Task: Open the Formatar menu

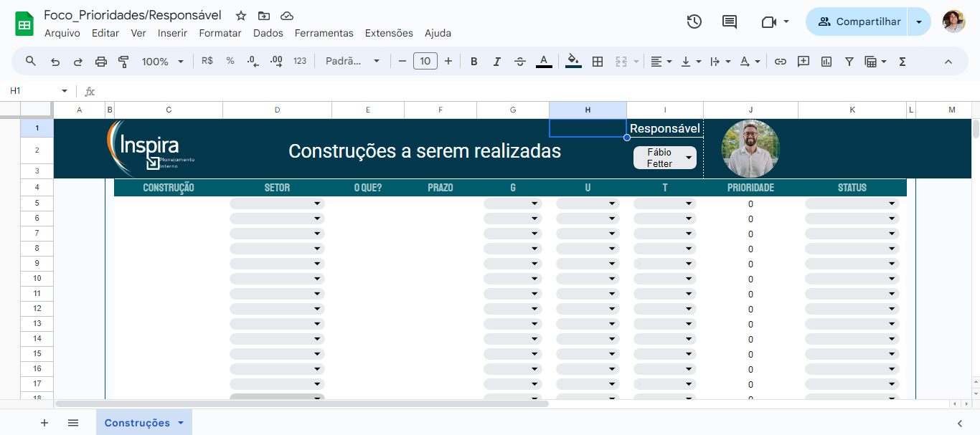Action: (x=220, y=33)
